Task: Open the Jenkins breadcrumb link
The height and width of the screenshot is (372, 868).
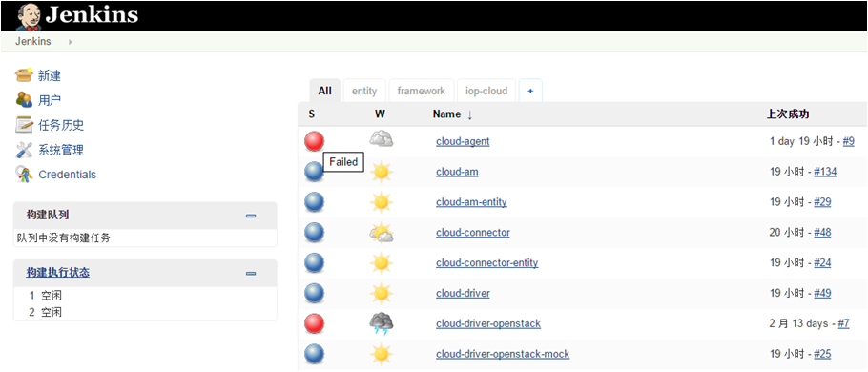Action: pyautogui.click(x=33, y=42)
